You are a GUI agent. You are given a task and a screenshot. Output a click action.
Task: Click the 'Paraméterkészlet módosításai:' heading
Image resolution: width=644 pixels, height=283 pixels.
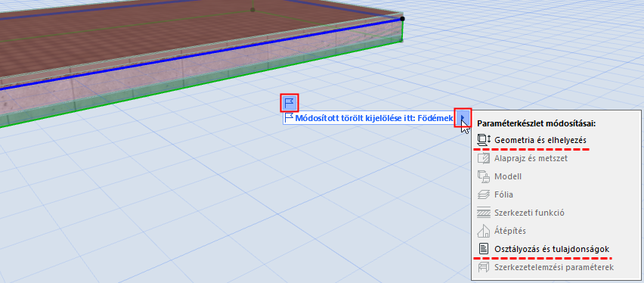click(537, 123)
